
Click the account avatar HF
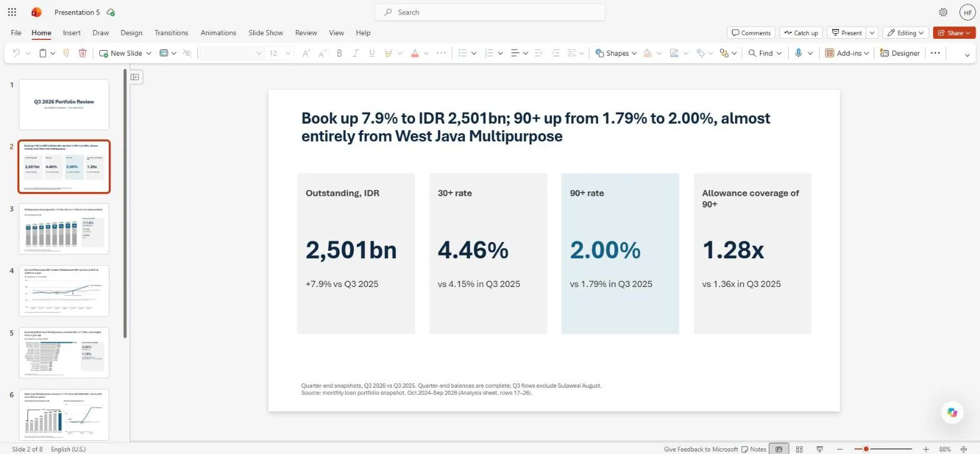pos(967,12)
